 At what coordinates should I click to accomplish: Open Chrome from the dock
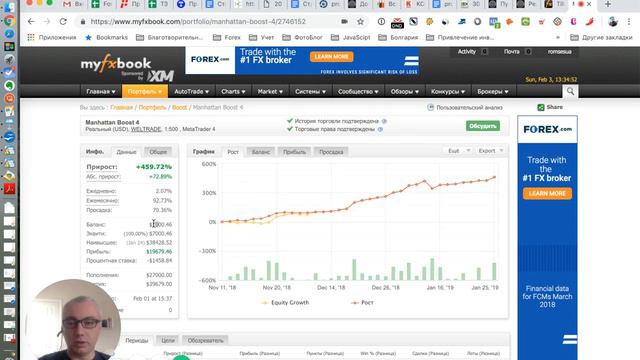[x=9, y=21]
